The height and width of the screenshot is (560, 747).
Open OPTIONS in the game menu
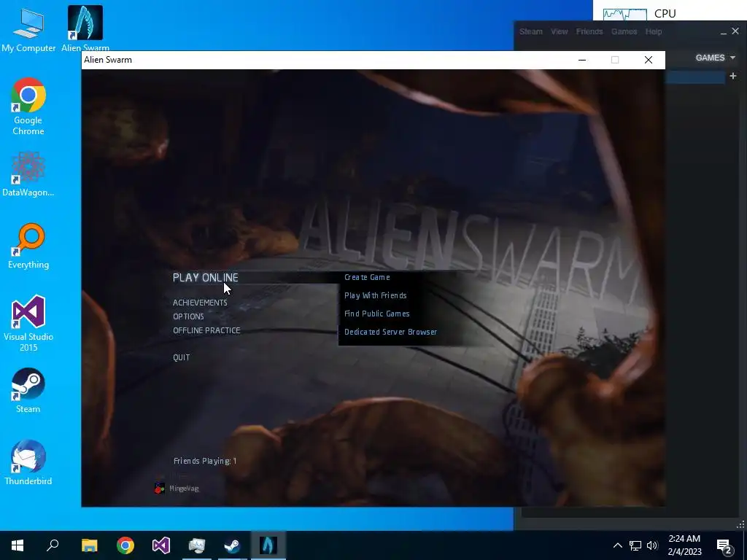188,316
